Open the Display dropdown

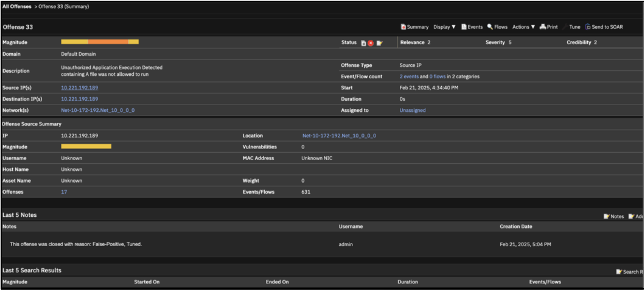[x=444, y=27]
